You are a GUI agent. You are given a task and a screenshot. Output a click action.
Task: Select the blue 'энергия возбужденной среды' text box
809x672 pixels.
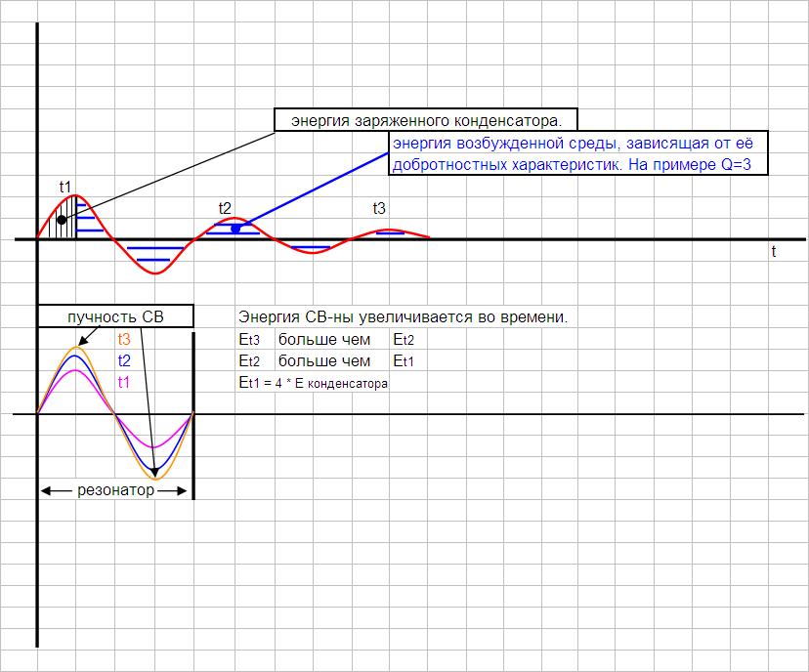coord(577,153)
